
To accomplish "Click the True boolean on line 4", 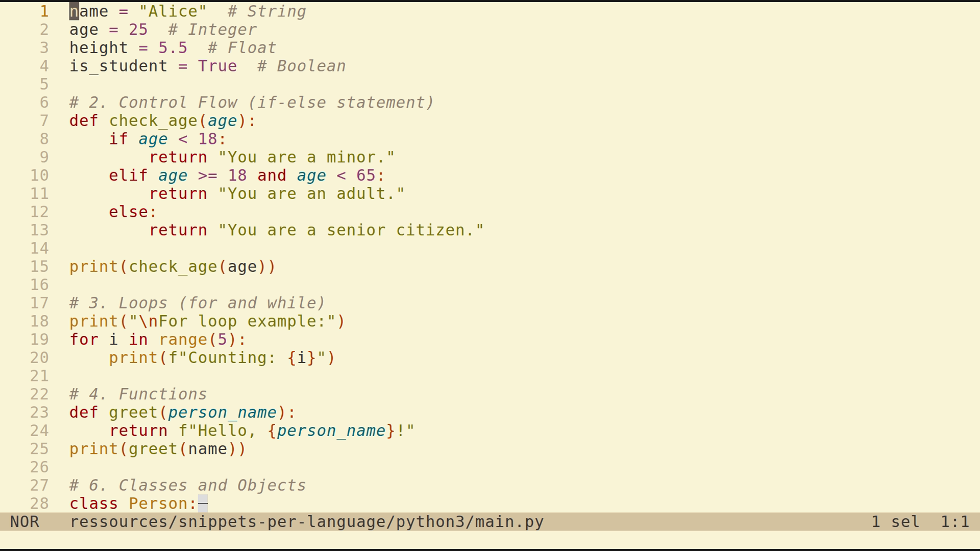I will pyautogui.click(x=218, y=66).
